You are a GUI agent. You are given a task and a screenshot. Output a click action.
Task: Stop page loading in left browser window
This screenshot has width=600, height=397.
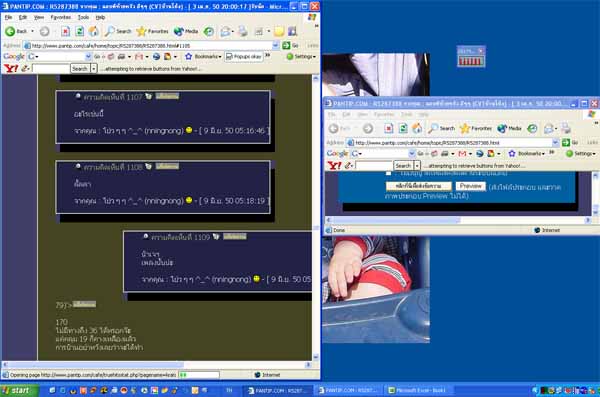click(65, 31)
